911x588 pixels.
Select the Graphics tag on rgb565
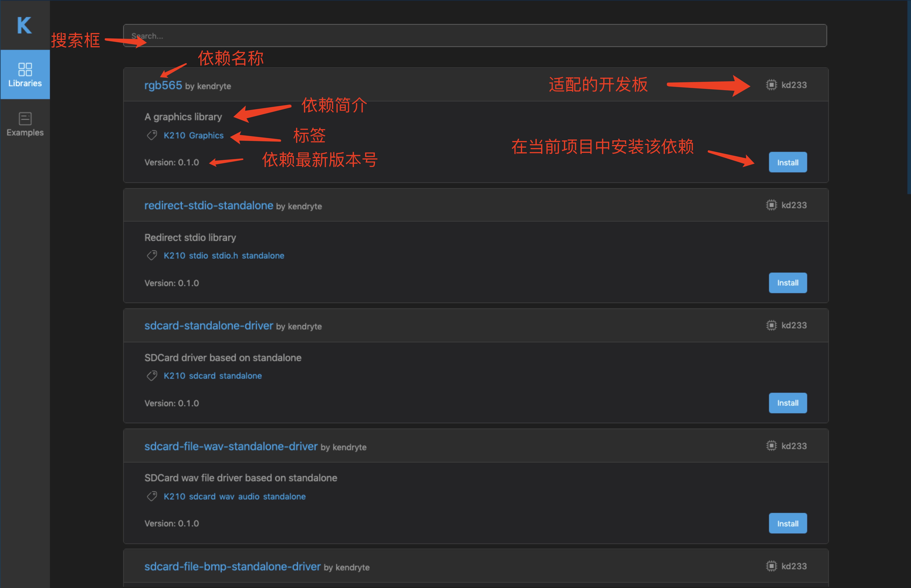tap(206, 136)
